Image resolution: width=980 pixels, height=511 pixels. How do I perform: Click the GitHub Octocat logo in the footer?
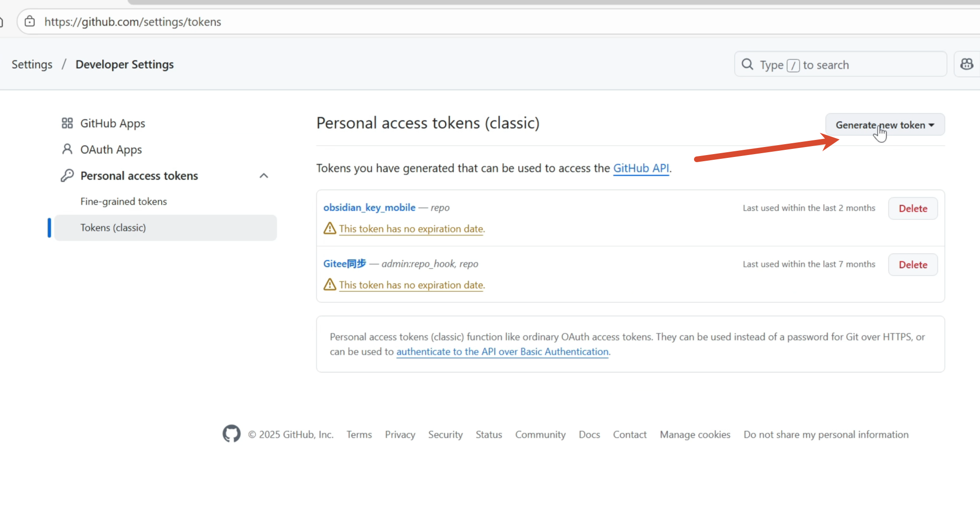[x=231, y=434]
